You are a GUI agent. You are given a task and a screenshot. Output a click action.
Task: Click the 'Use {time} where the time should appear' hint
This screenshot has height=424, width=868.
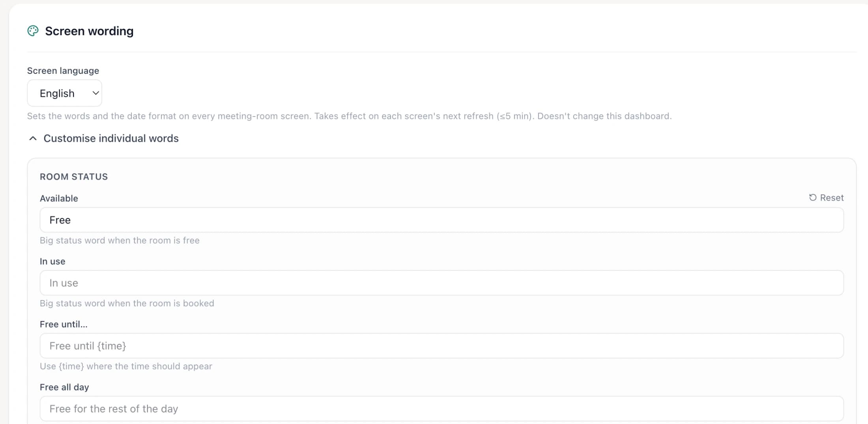[126, 366]
